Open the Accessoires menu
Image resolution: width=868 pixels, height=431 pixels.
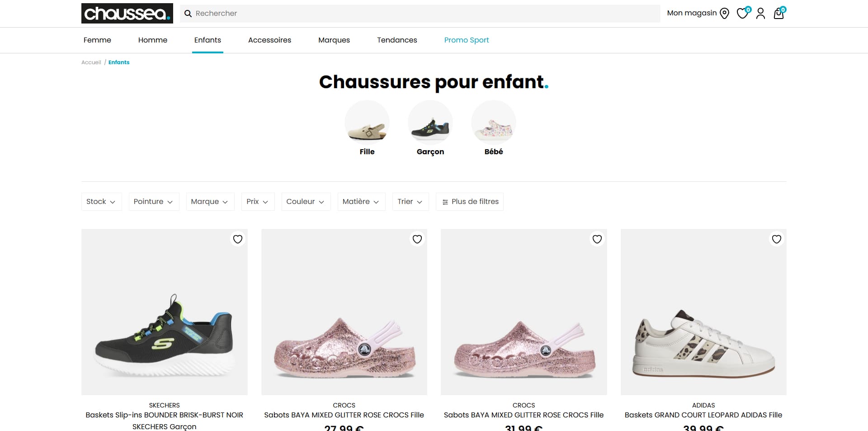[x=269, y=40]
